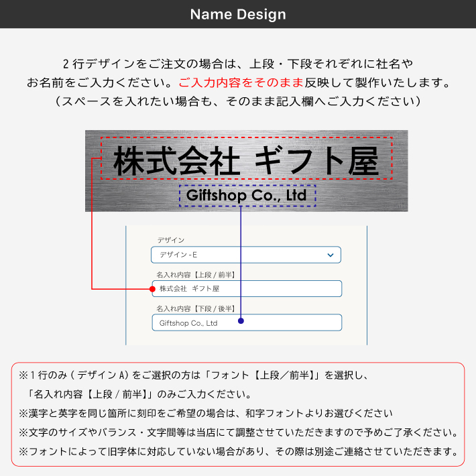The width and height of the screenshot is (476, 476).
Task: Click the Name Design header title
Action: point(238,14)
